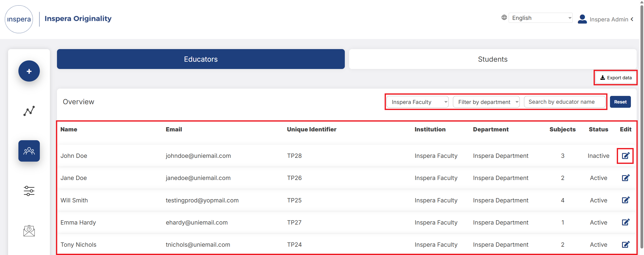Open the settings sliders icon in sidebar

(x=29, y=191)
